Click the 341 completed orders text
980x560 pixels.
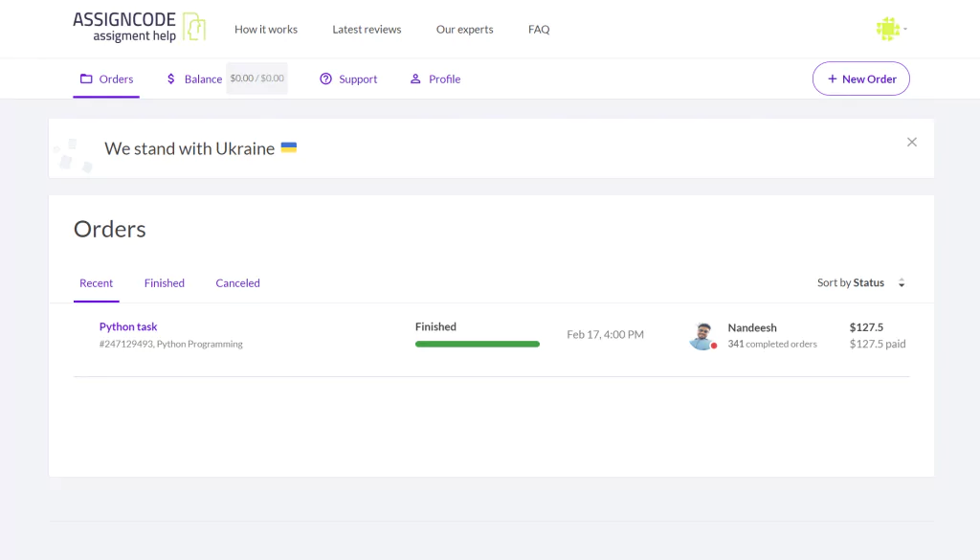(x=772, y=344)
